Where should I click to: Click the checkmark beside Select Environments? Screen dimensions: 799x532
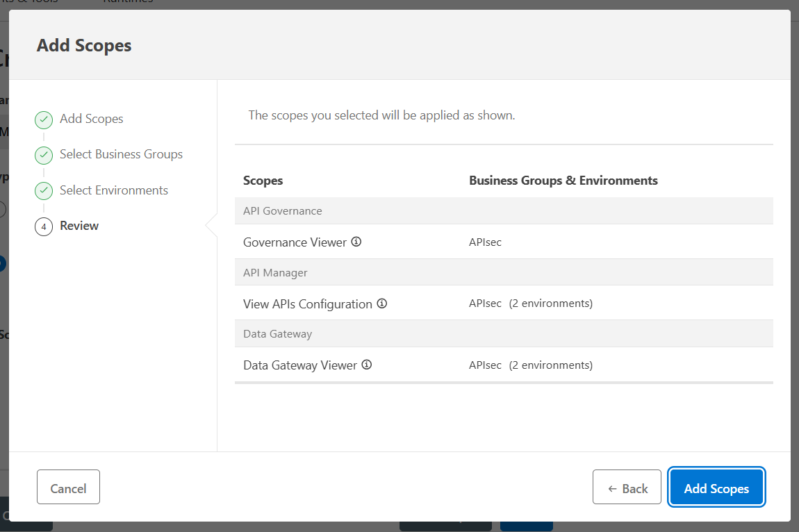coord(43,190)
